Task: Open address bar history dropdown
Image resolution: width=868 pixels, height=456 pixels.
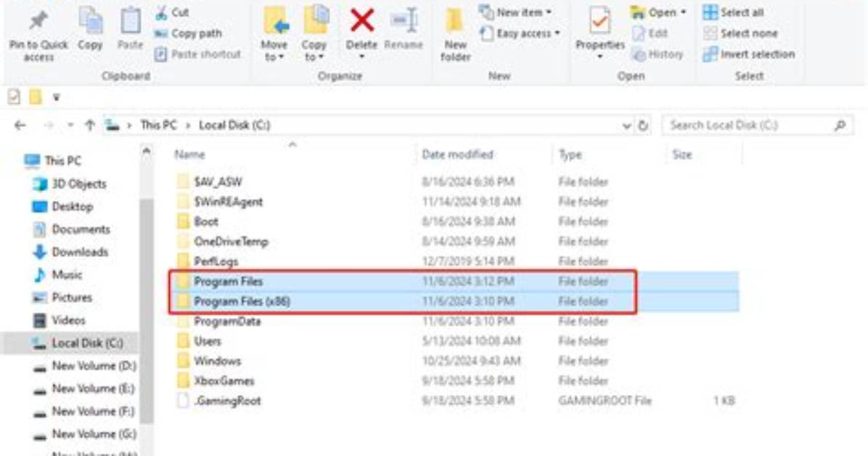Action: point(626,126)
